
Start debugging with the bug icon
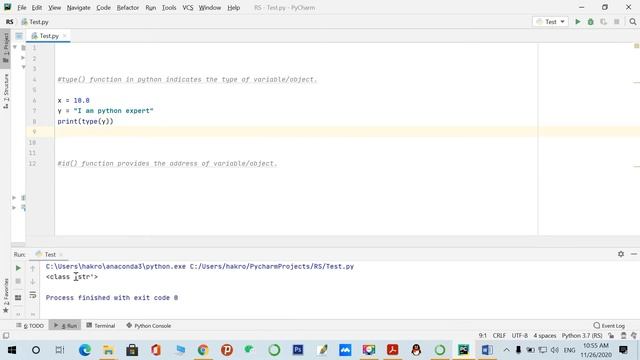click(591, 22)
